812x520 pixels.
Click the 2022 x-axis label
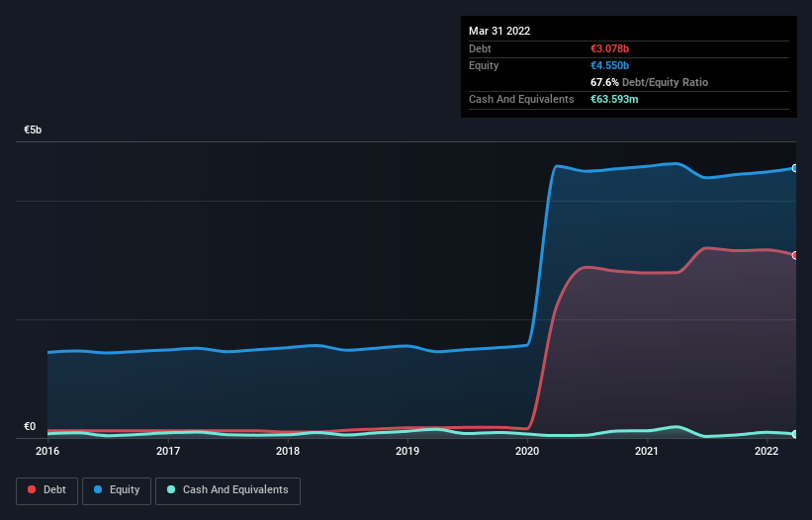(x=767, y=451)
